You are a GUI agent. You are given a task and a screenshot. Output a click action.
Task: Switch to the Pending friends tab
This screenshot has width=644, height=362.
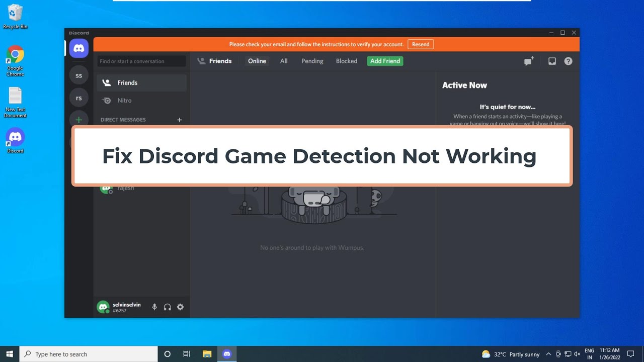pyautogui.click(x=312, y=61)
